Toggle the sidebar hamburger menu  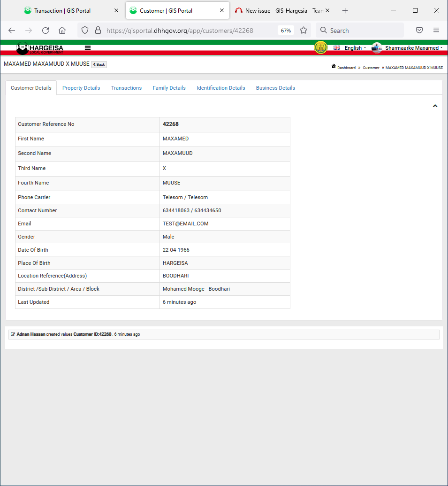point(88,48)
